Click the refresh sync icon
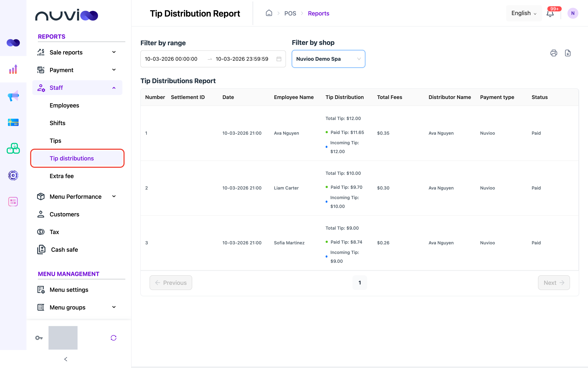 (x=114, y=338)
